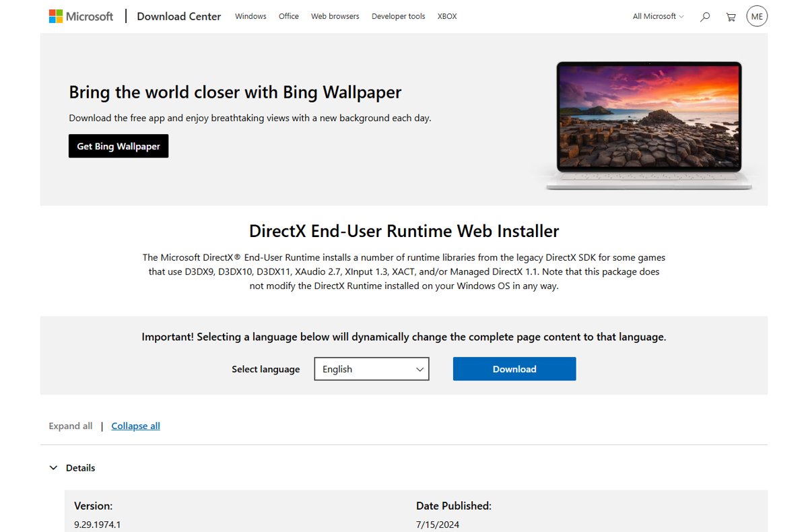This screenshot has height=532, width=808.
Task: Go to Download Center home
Action: click(179, 16)
